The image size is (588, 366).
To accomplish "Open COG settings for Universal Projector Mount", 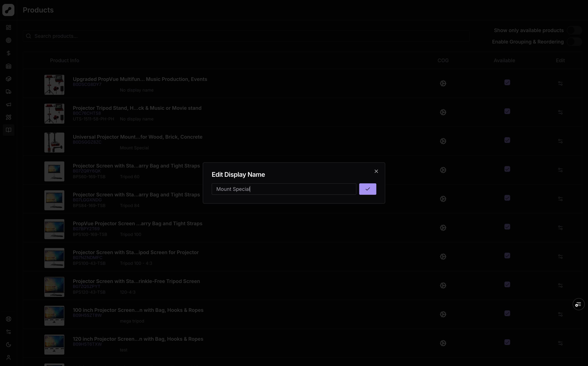I will 443,141.
